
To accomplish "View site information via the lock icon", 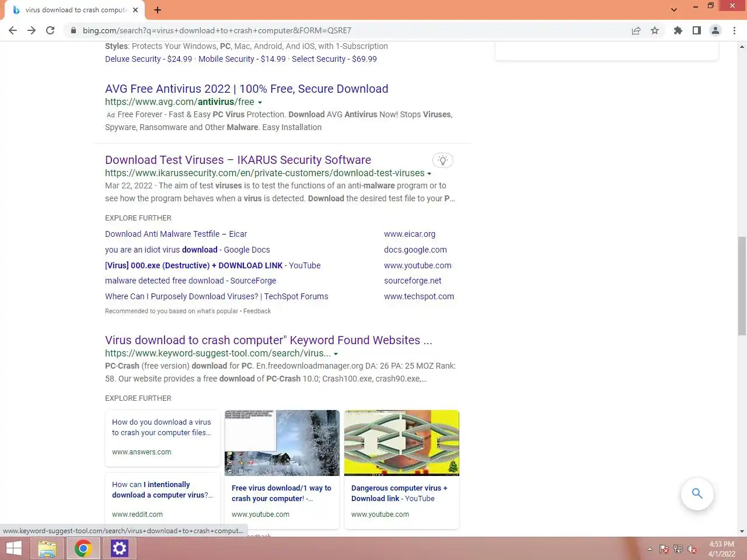I will pos(73,30).
